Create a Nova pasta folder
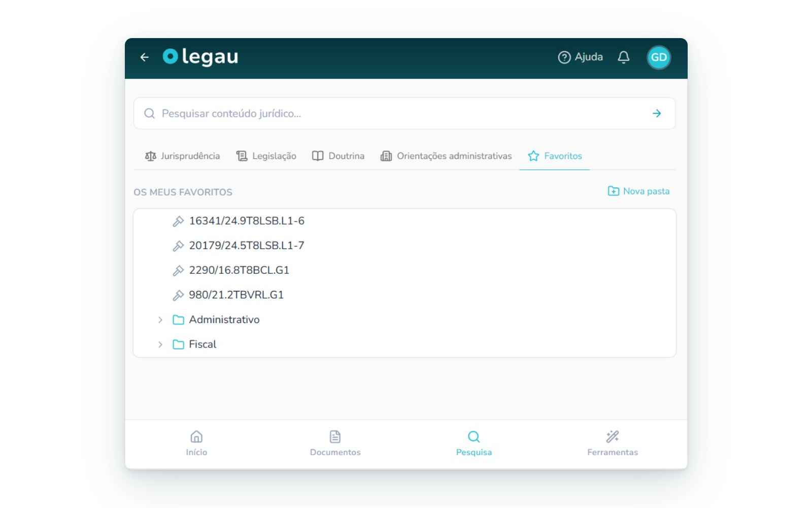 [x=638, y=191]
